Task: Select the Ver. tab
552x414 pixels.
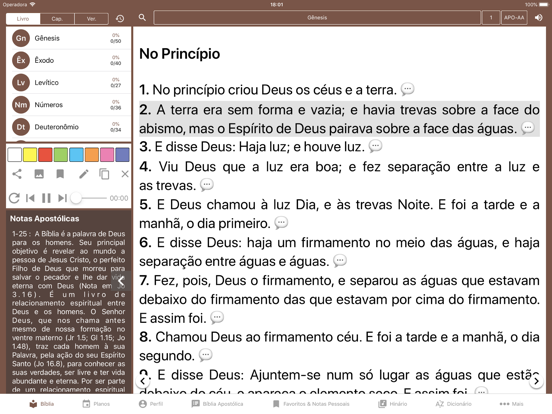Action: [x=91, y=19]
